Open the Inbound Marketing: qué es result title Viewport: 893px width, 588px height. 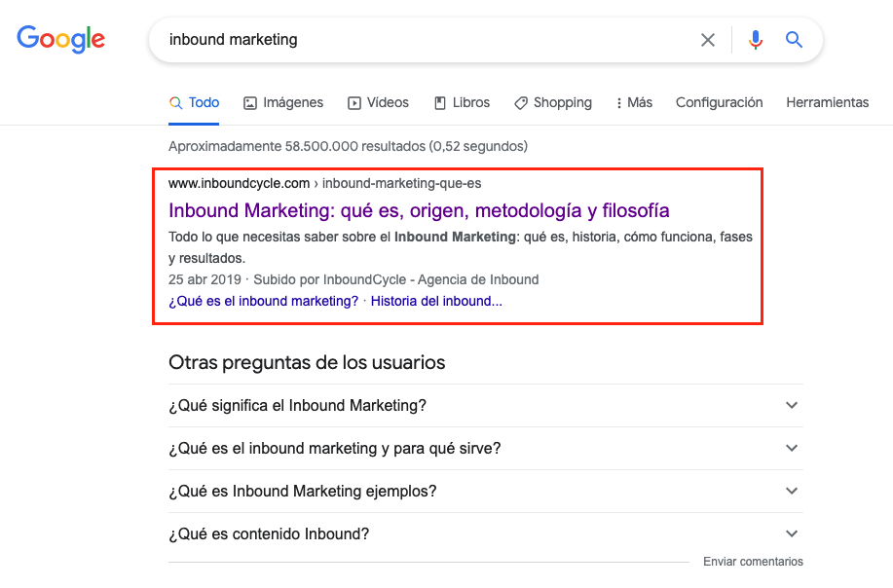(419, 210)
